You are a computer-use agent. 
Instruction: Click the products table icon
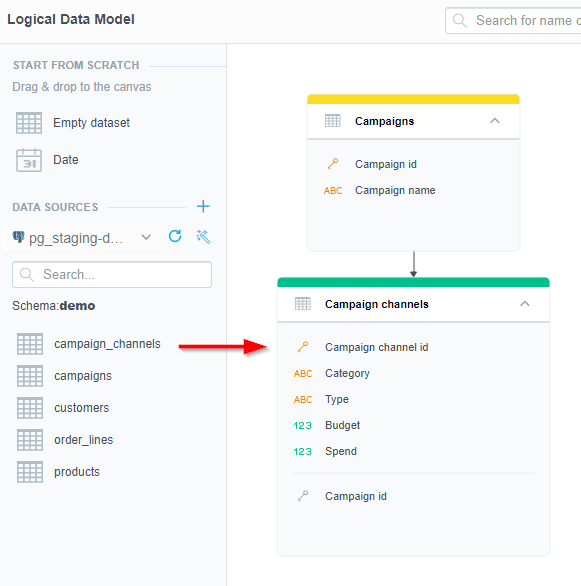(x=30, y=472)
